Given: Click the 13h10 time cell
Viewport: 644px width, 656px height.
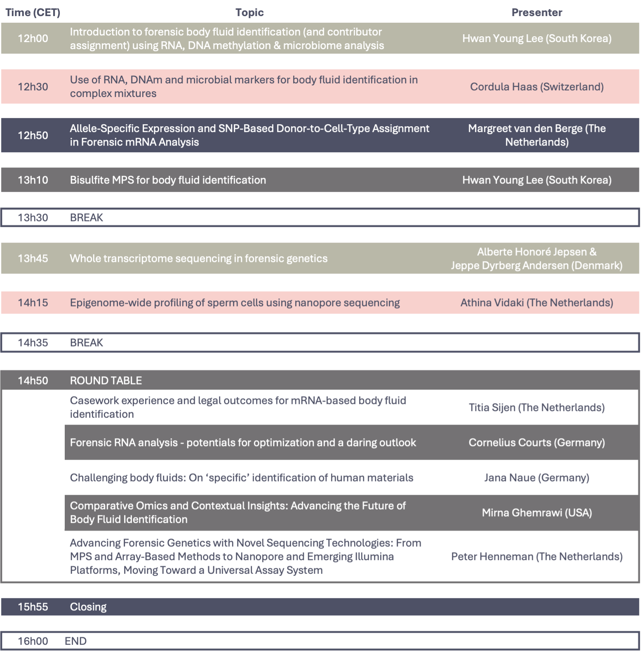Looking at the screenshot, I should tap(33, 180).
